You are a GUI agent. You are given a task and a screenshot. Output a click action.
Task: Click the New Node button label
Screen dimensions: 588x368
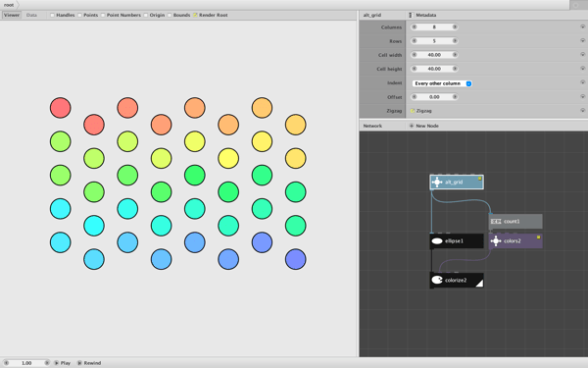427,126
